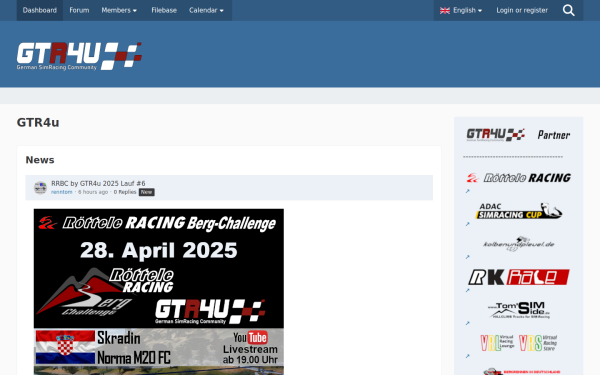The height and width of the screenshot is (375, 600).
Task: Click the News section heading
Action: coord(40,160)
